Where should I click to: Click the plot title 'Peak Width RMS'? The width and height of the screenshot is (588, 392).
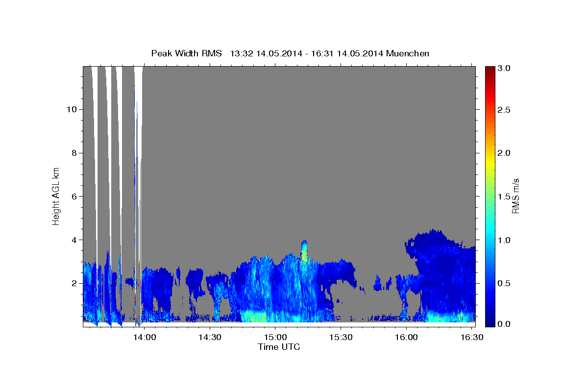pyautogui.click(x=186, y=53)
